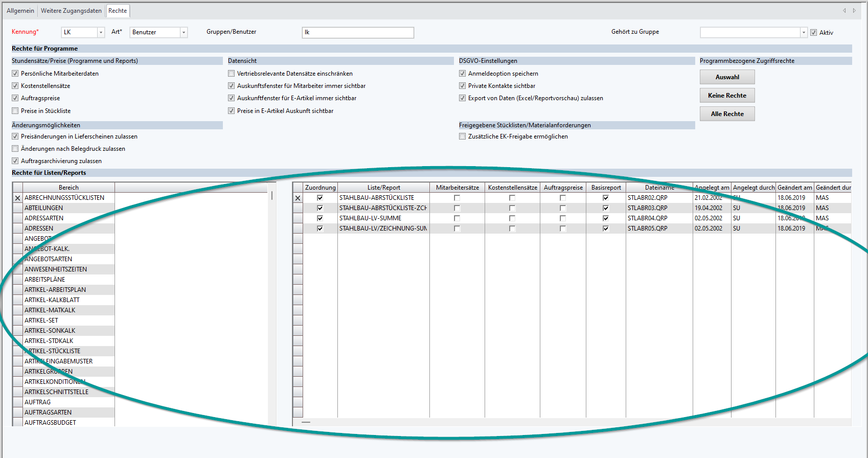Uncheck Private Kontakte sichtbar

point(463,86)
